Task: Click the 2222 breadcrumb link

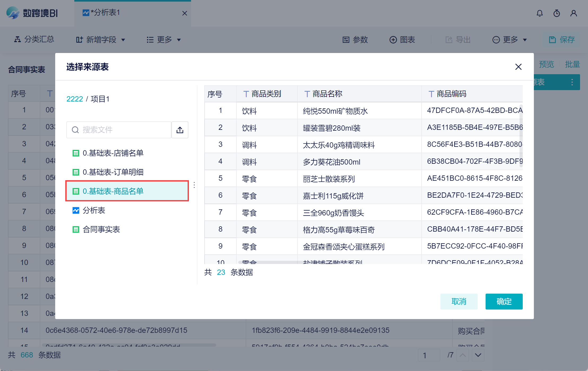Action: pos(75,99)
